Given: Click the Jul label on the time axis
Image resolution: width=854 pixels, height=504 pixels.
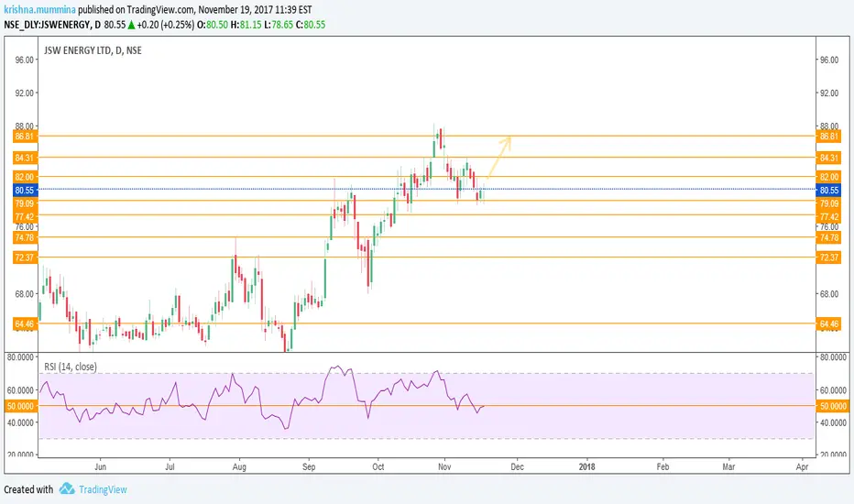Looking at the screenshot, I should tap(170, 467).
